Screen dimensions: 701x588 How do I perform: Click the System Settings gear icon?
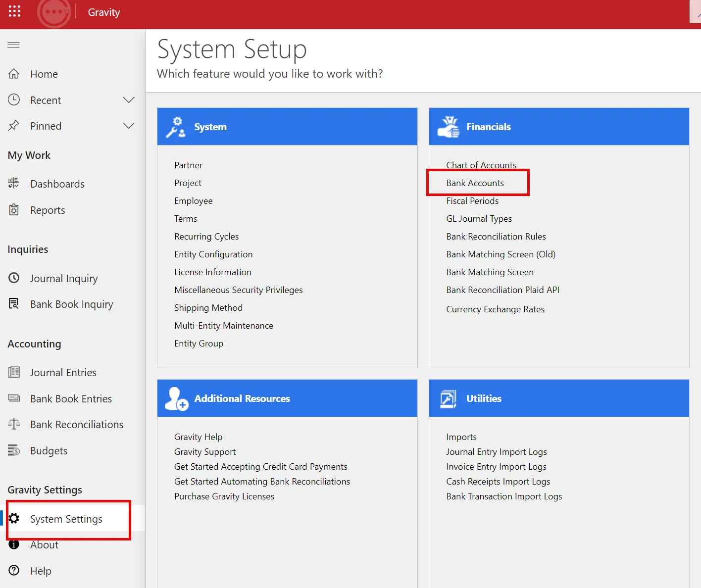click(14, 518)
